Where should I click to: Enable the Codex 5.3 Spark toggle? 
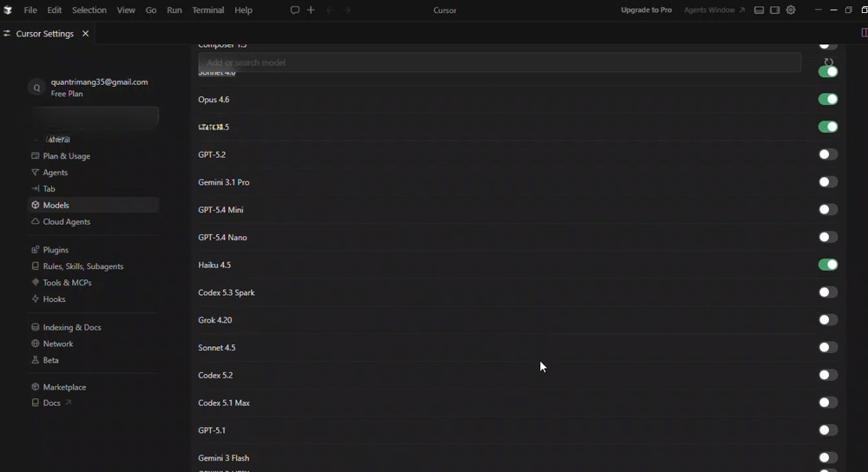pyautogui.click(x=828, y=292)
